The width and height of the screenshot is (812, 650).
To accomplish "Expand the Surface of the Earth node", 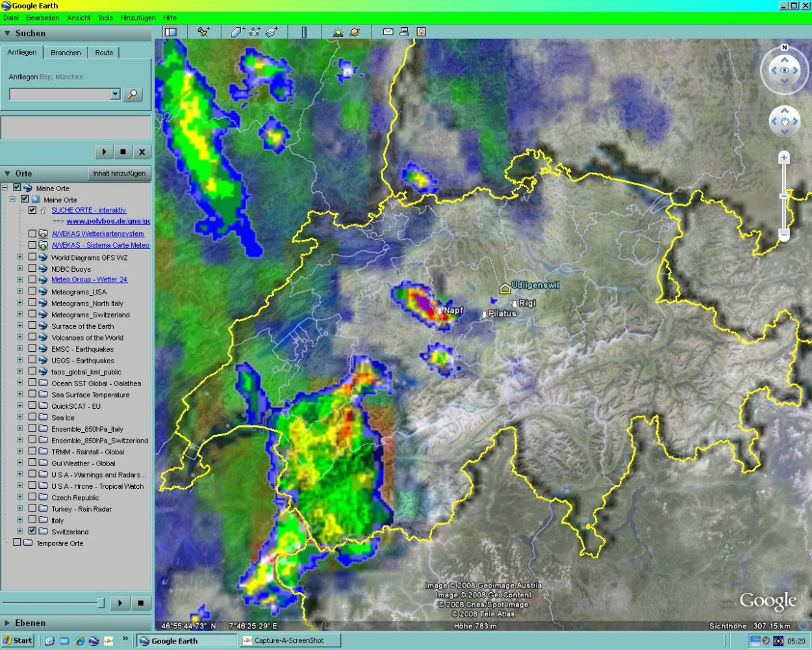I will coord(19,326).
